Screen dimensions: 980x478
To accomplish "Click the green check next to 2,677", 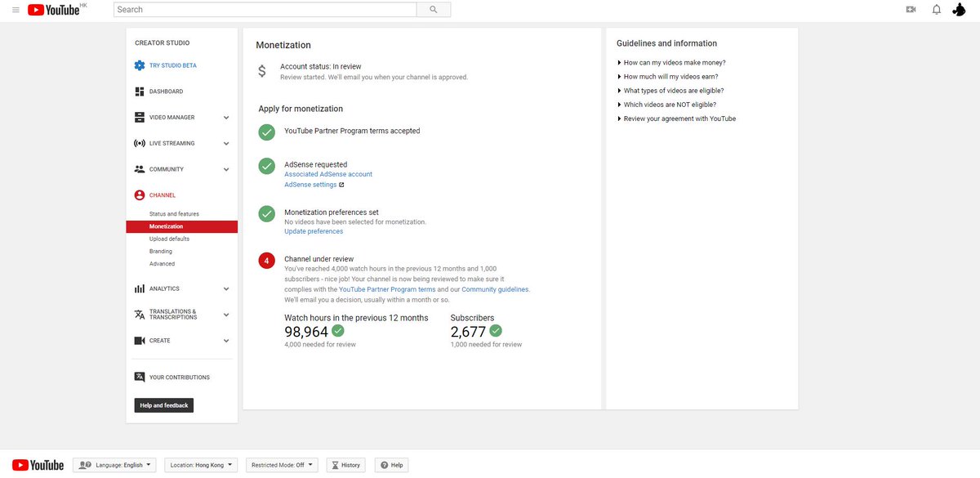I will pyautogui.click(x=496, y=331).
